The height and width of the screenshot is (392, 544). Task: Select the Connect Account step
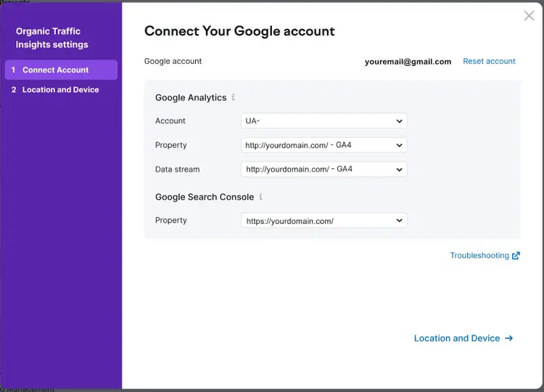coord(61,70)
